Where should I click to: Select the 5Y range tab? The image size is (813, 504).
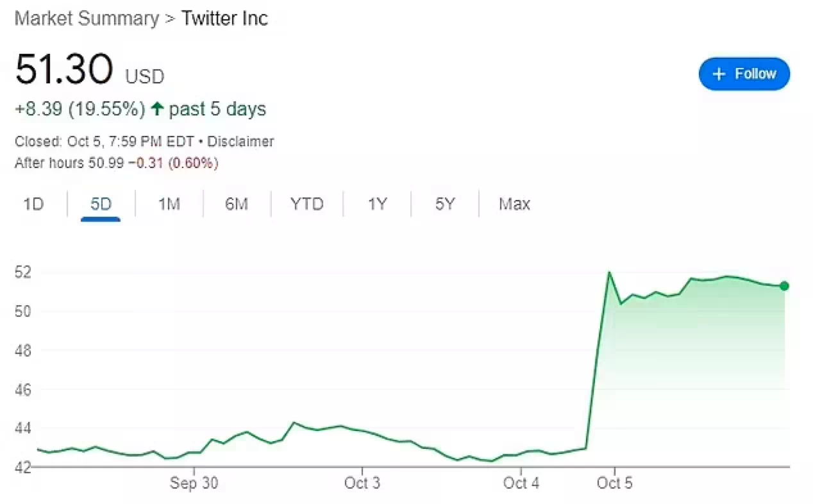click(444, 205)
